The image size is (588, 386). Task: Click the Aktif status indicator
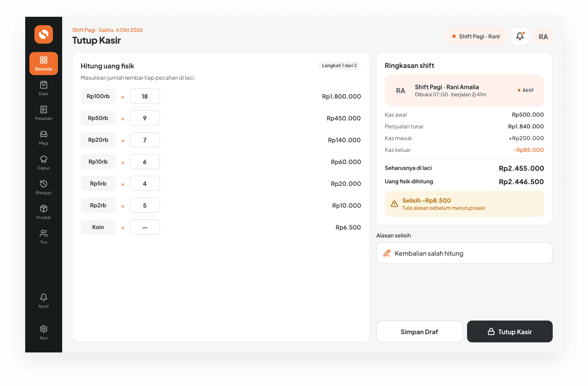click(x=525, y=90)
